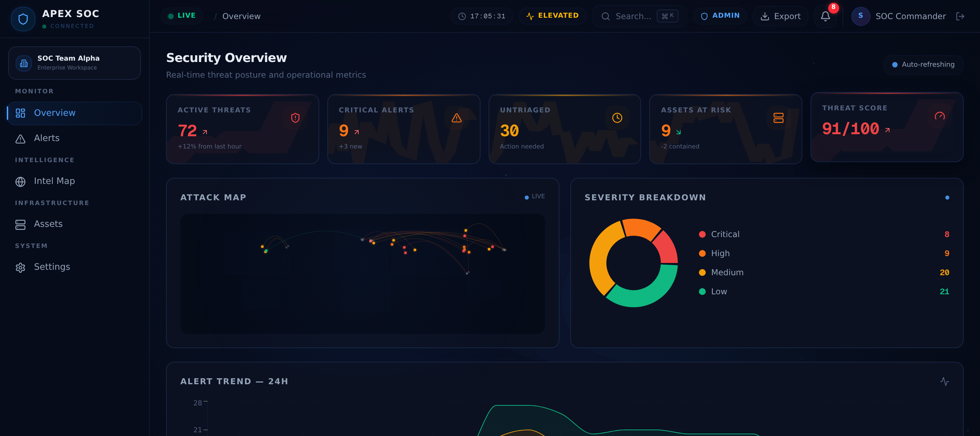The height and width of the screenshot is (436, 980).
Task: Click the Active Threats shield icon
Action: [295, 118]
